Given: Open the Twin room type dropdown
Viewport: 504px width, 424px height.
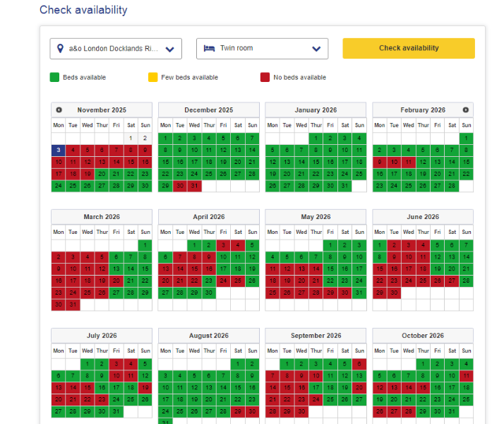Looking at the screenshot, I should pyautogui.click(x=263, y=49).
